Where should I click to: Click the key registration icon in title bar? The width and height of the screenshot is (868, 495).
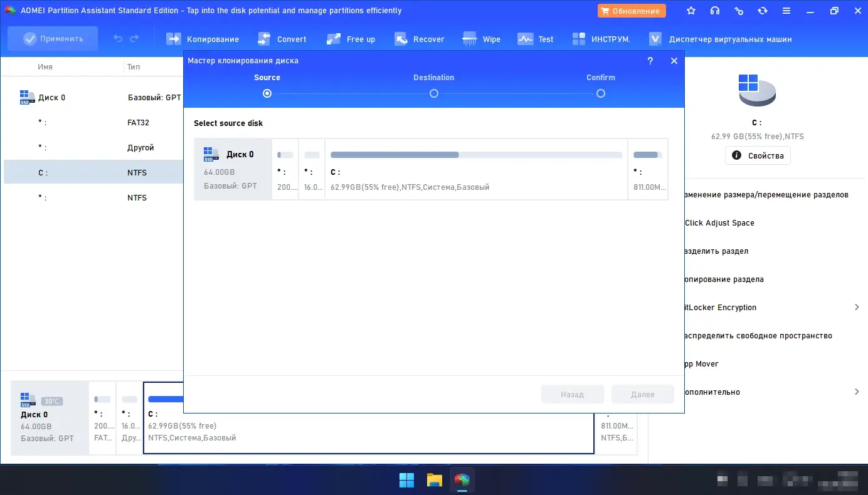pos(739,11)
